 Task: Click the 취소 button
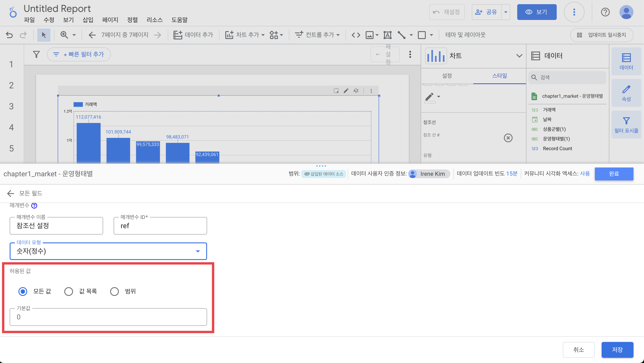[578, 349]
